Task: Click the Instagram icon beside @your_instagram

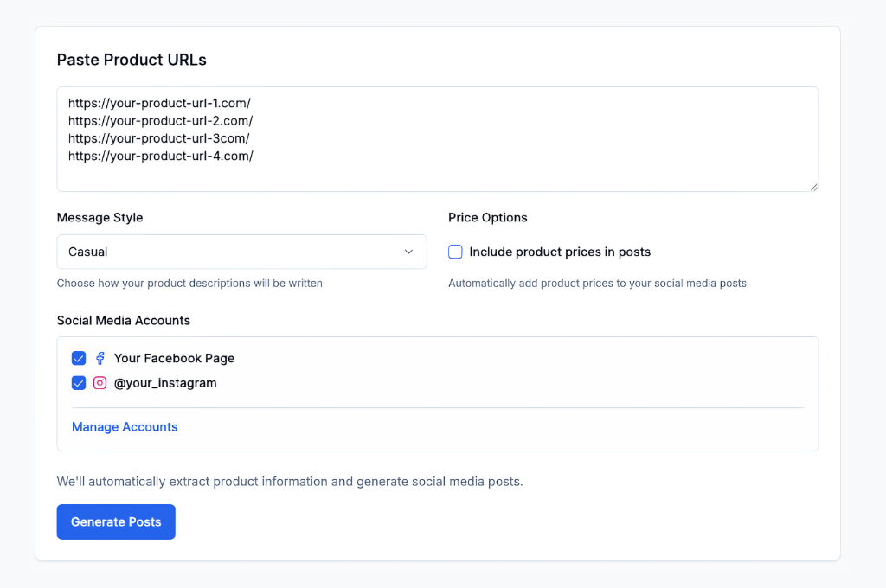Action: tap(100, 382)
